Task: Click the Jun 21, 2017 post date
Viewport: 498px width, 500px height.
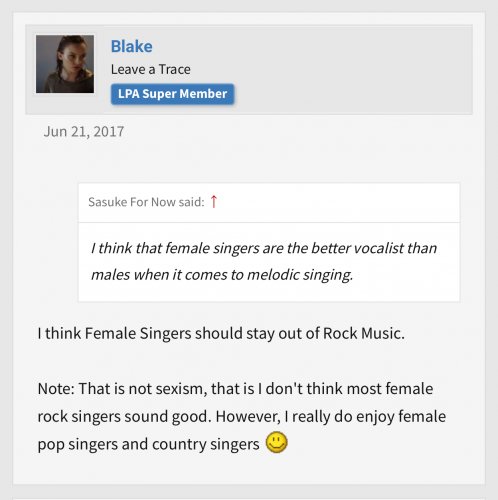Action: point(84,132)
